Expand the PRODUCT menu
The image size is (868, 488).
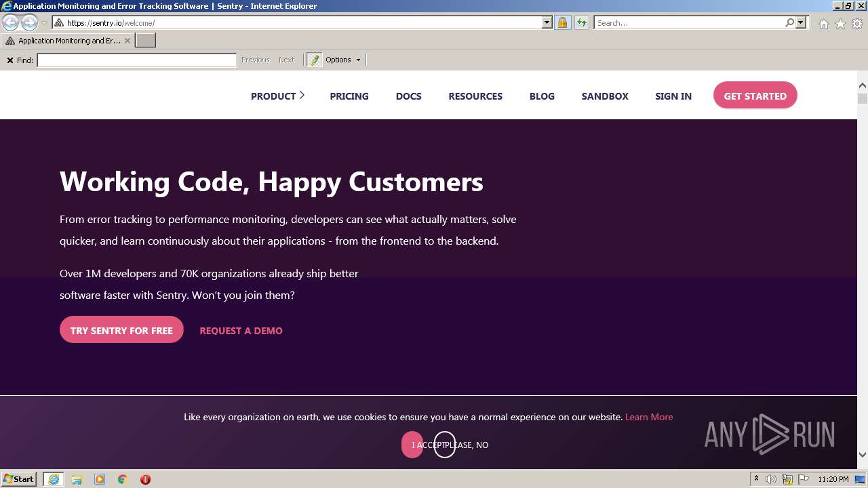[x=277, y=96]
